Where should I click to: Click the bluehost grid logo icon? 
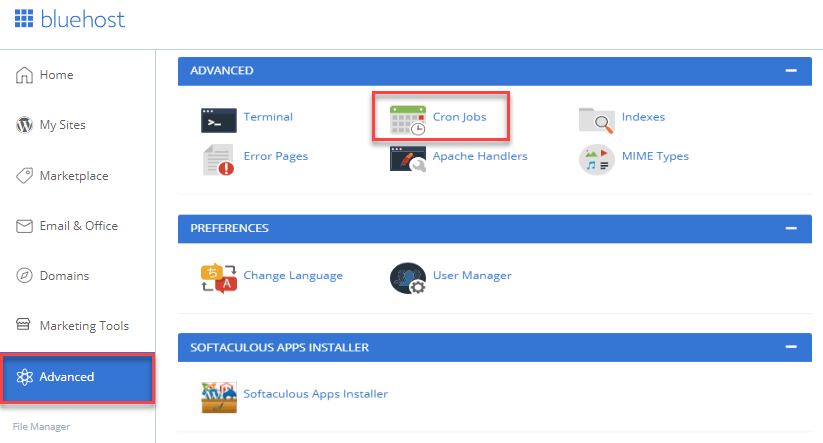pos(24,18)
